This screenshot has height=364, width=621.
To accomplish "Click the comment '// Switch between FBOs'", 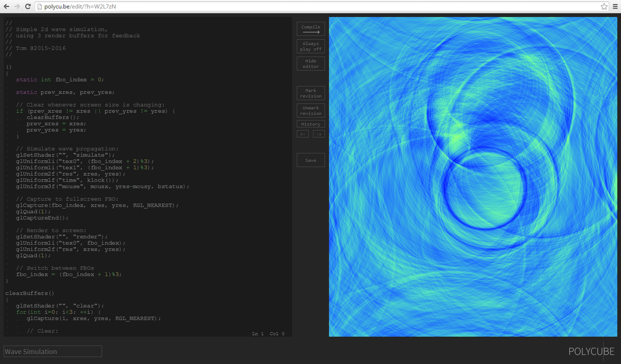I will pos(55,268).
